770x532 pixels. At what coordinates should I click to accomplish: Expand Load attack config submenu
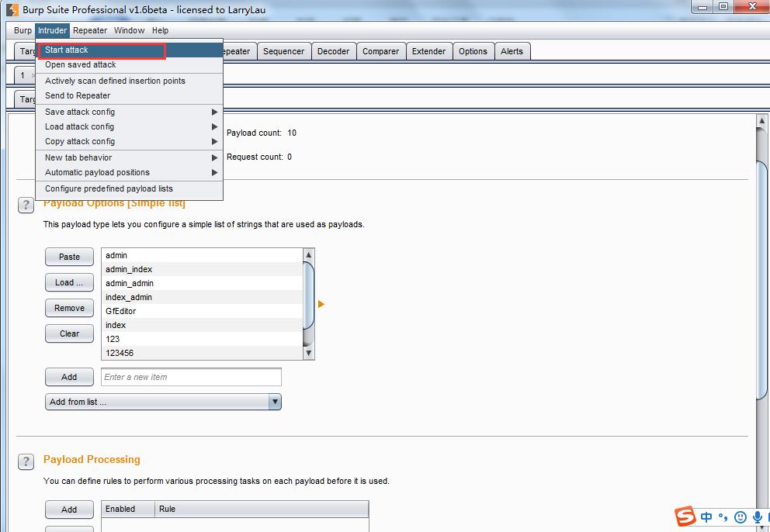coord(129,126)
